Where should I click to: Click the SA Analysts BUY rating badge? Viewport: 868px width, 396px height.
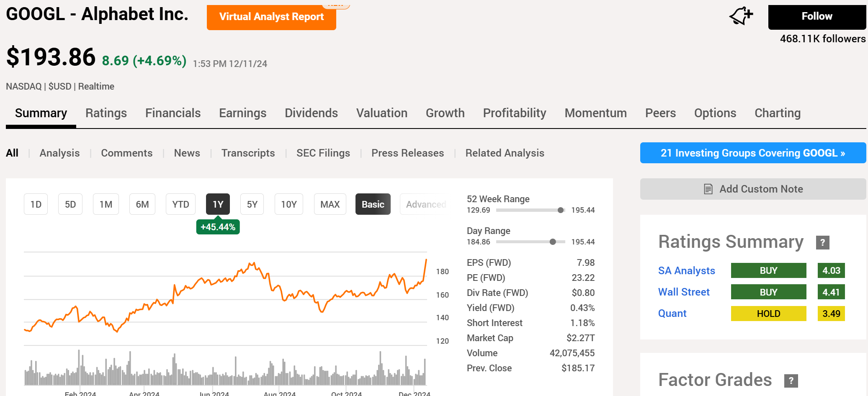click(x=768, y=270)
